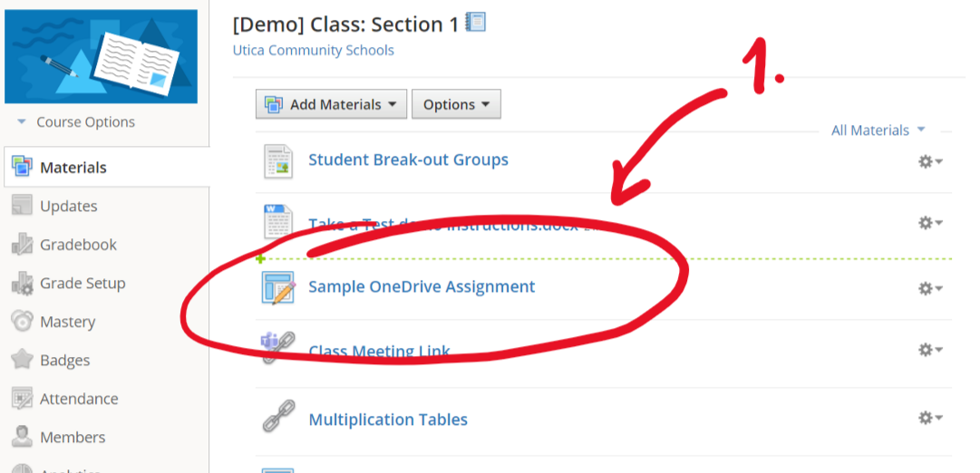Expand the Add Materials dropdown
Viewport: 980px width, 473px height.
(331, 104)
